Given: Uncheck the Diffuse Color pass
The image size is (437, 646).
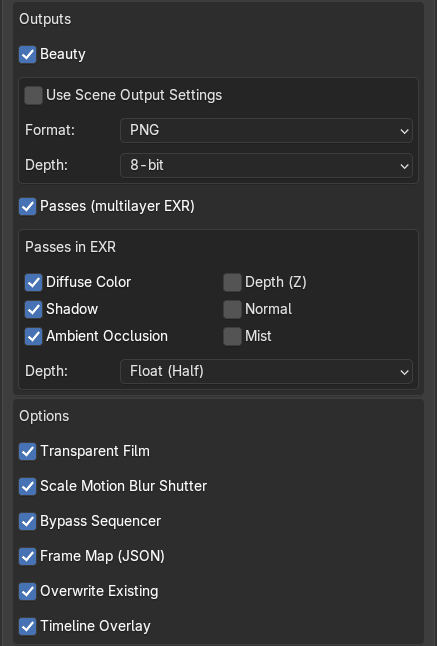Looking at the screenshot, I should 33,283.
